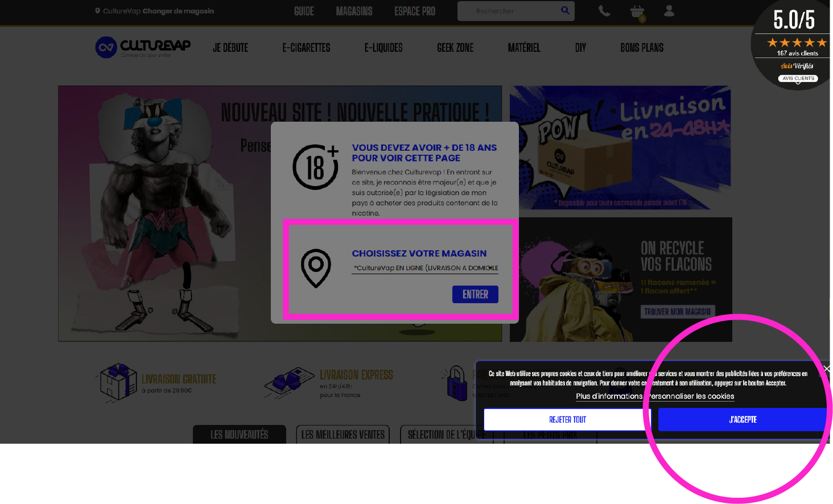Image resolution: width=833 pixels, height=504 pixels.
Task: Expand the Avis Clients reviews badge
Action: [x=798, y=79]
